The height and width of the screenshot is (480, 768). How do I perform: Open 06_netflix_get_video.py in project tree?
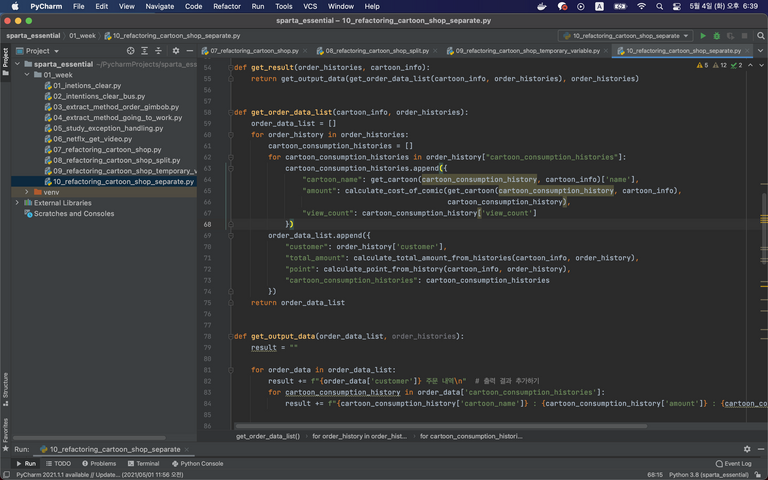point(93,139)
